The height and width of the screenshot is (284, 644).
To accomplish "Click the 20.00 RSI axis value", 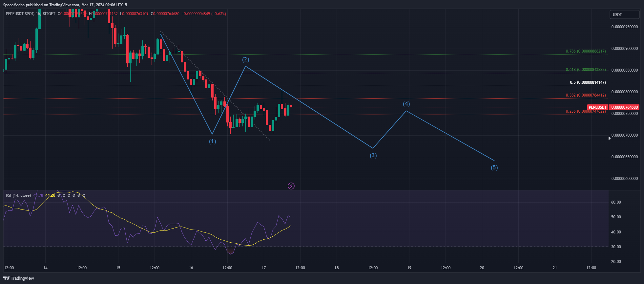I will point(616,262).
